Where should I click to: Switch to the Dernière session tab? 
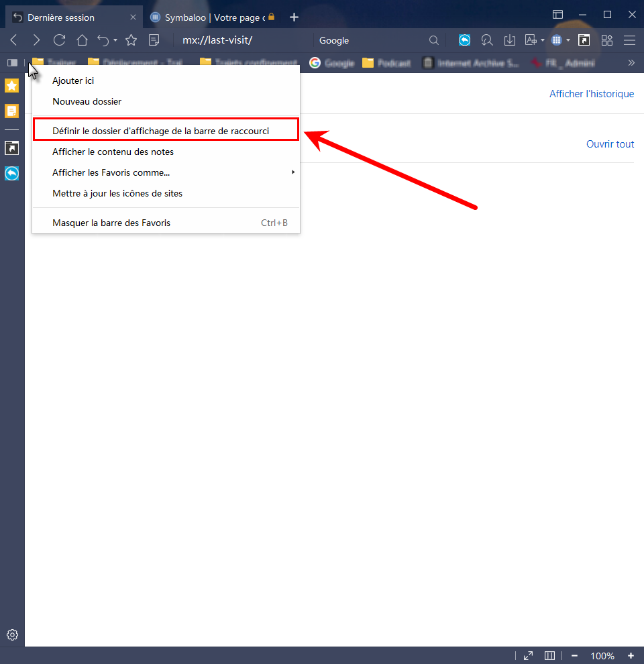tap(74, 17)
